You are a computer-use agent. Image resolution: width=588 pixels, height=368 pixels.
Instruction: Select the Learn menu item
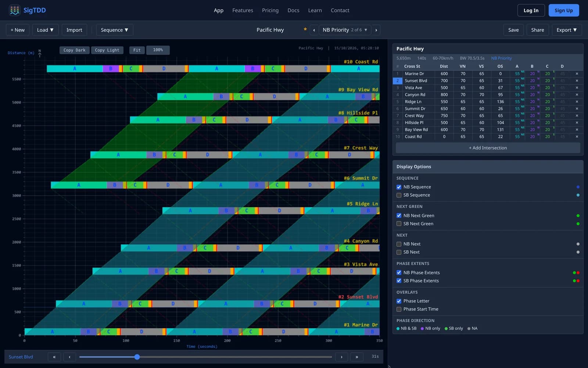click(x=315, y=10)
